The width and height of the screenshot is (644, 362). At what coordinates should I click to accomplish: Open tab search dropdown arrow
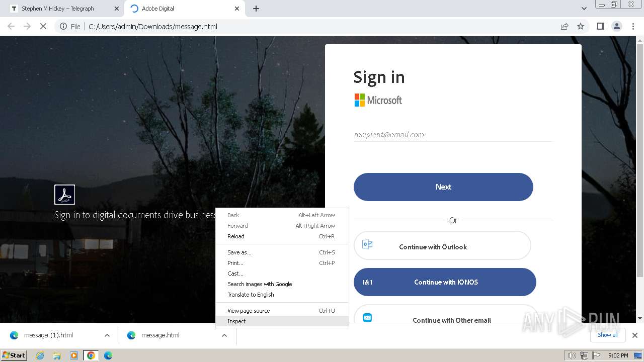[584, 9]
